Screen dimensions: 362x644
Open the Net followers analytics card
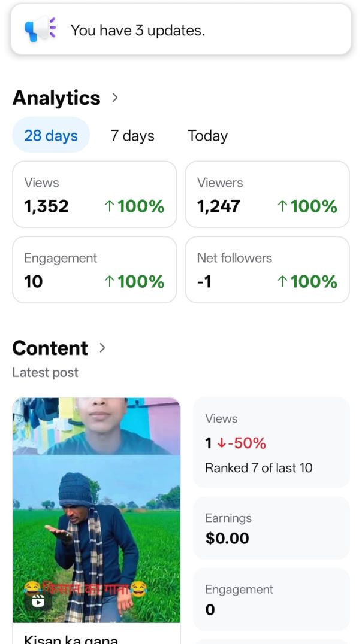click(x=267, y=270)
